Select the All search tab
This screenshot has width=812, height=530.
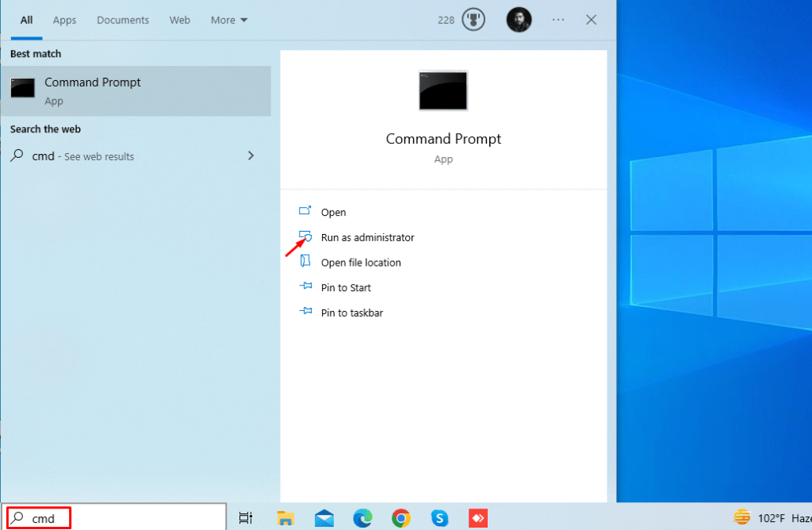click(x=26, y=20)
